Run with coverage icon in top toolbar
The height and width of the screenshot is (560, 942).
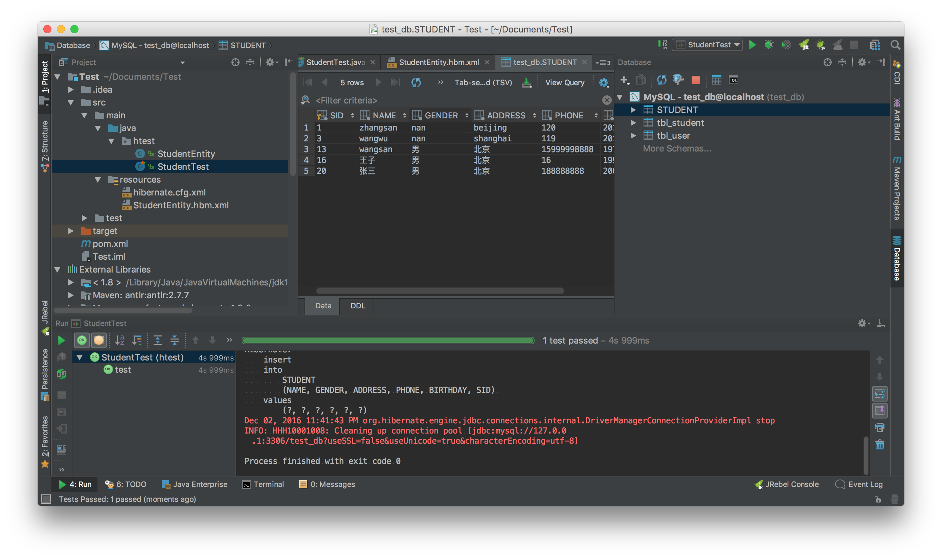click(x=786, y=45)
